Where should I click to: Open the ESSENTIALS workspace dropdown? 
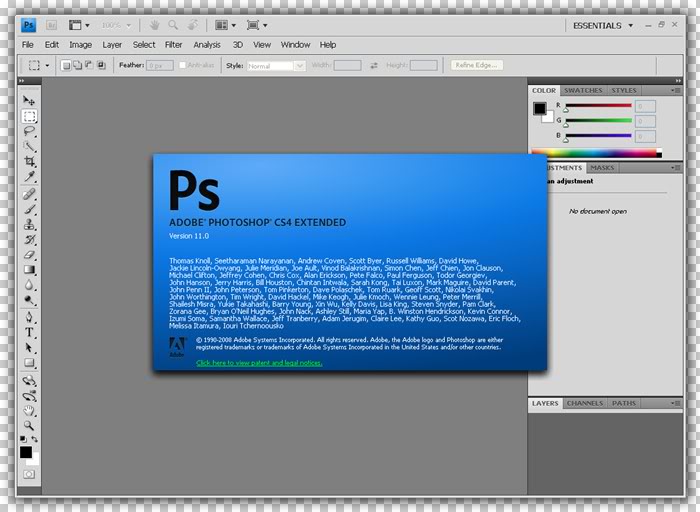coord(603,25)
